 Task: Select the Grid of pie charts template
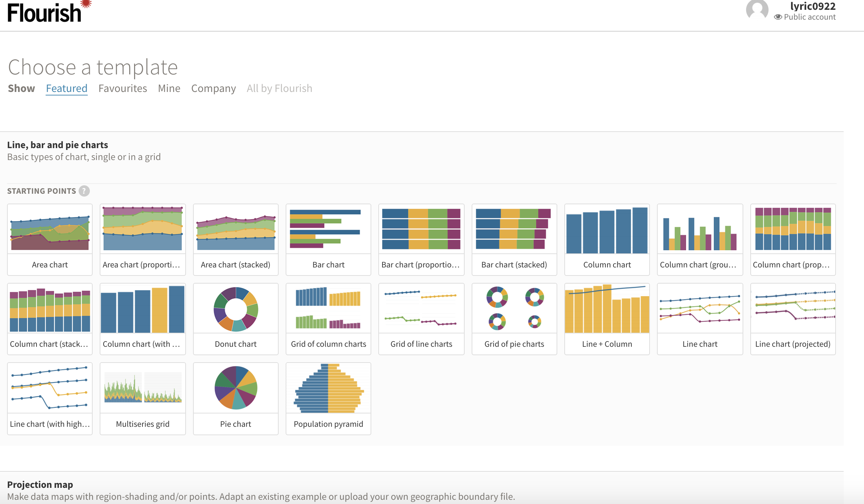coord(514,319)
